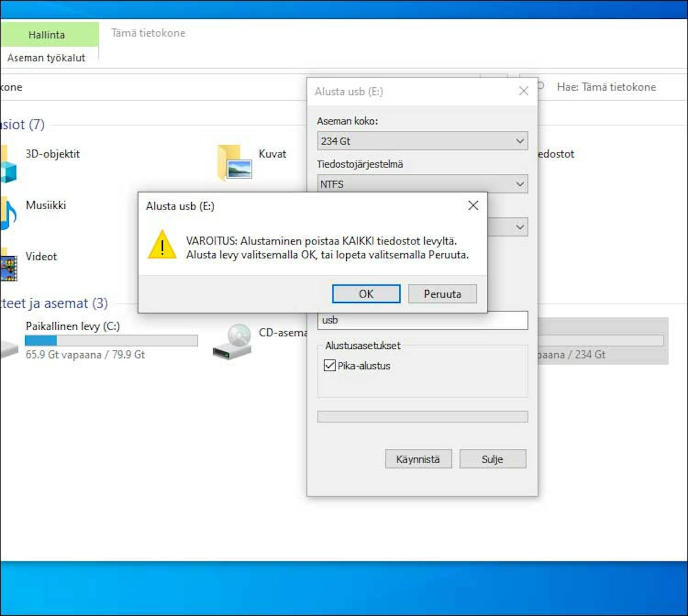Click the usb drive capacity bar in Explorer
This screenshot has width=688, height=616.
(x=601, y=341)
